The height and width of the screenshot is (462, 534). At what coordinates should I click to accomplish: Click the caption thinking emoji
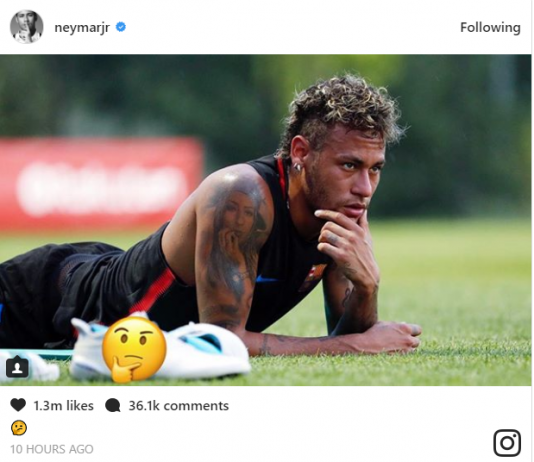pyautogui.click(x=18, y=428)
